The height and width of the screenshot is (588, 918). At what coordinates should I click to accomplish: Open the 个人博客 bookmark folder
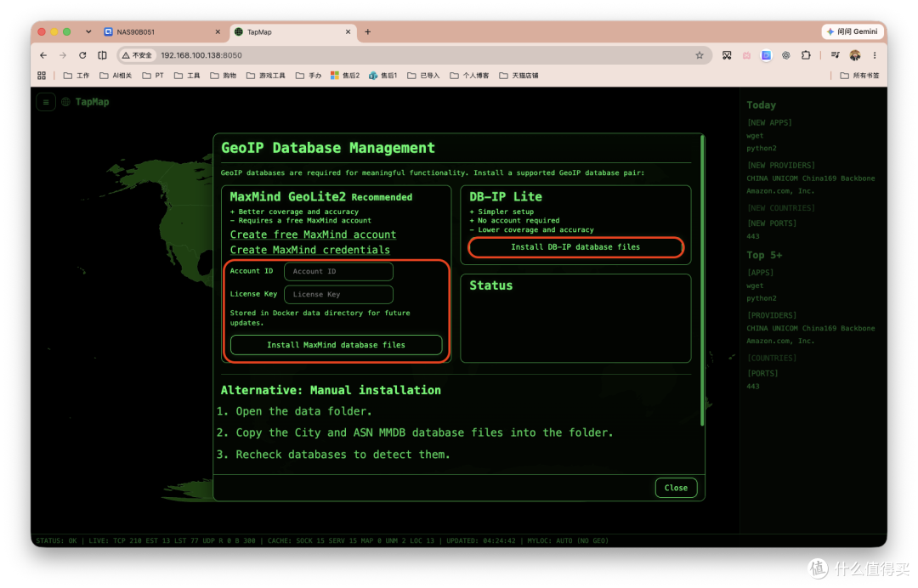[x=469, y=76]
